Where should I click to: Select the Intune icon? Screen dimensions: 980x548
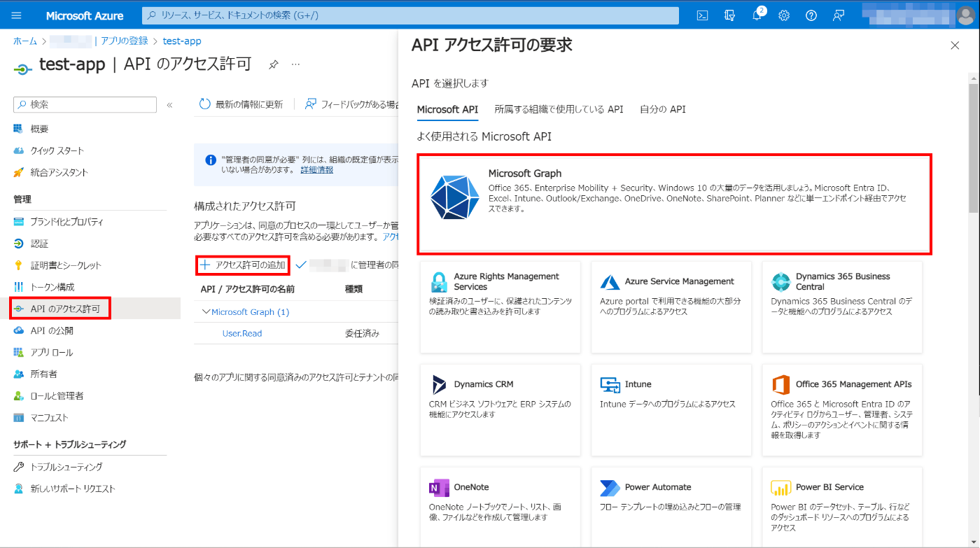pos(610,385)
